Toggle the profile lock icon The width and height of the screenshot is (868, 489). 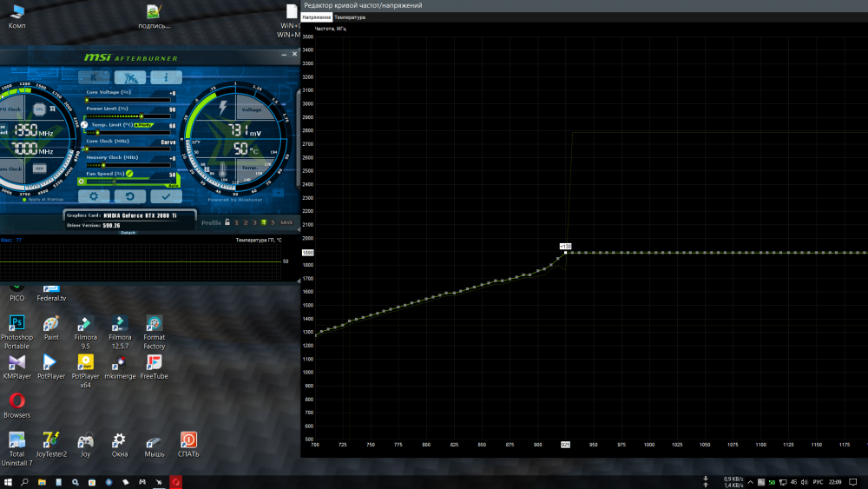[x=227, y=222]
